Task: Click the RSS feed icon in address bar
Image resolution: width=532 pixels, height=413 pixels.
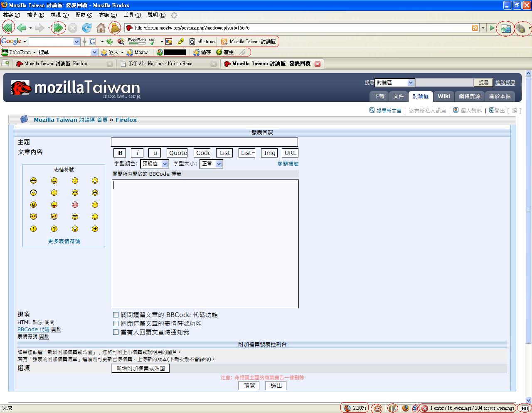Action: [x=475, y=28]
